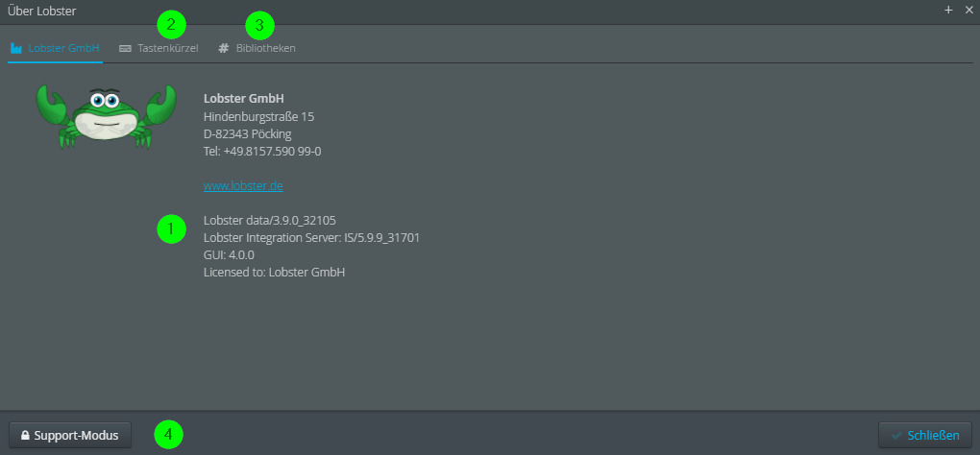Activate the Support-Modus button
The width and height of the screenshot is (980, 455).
pos(70,436)
